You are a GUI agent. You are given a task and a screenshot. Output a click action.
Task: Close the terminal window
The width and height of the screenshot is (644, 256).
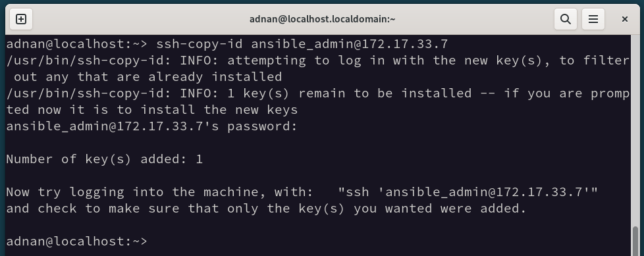click(624, 19)
